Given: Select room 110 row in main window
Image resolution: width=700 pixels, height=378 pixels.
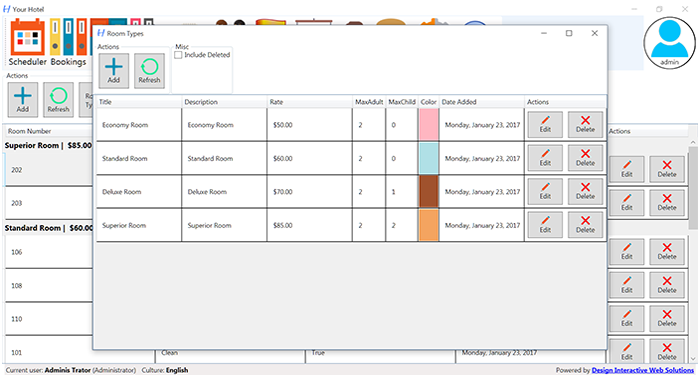Looking at the screenshot, I should [49, 319].
